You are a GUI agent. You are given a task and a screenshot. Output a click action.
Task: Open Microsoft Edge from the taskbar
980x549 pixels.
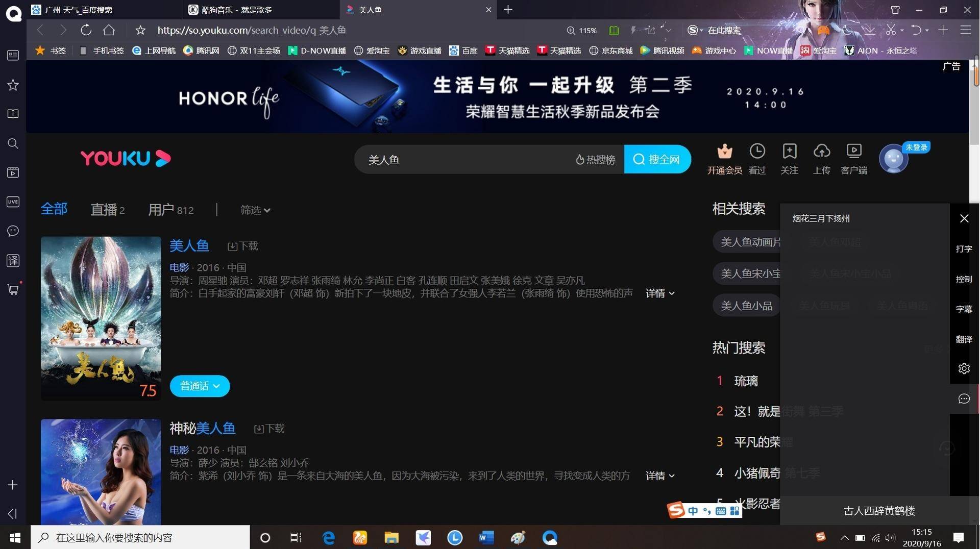click(x=328, y=537)
